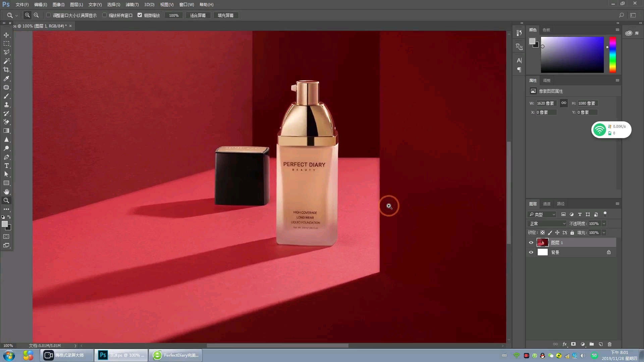This screenshot has height=362, width=644.
Task: Click the 适合屏幕 fit screen button
Action: [x=198, y=15]
